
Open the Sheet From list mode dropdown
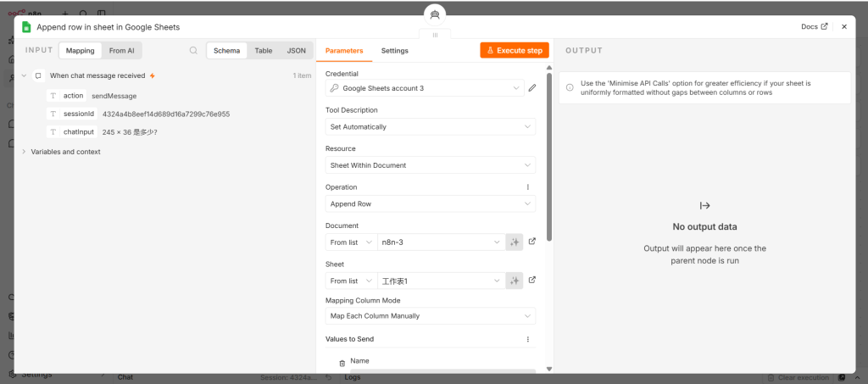(x=351, y=281)
